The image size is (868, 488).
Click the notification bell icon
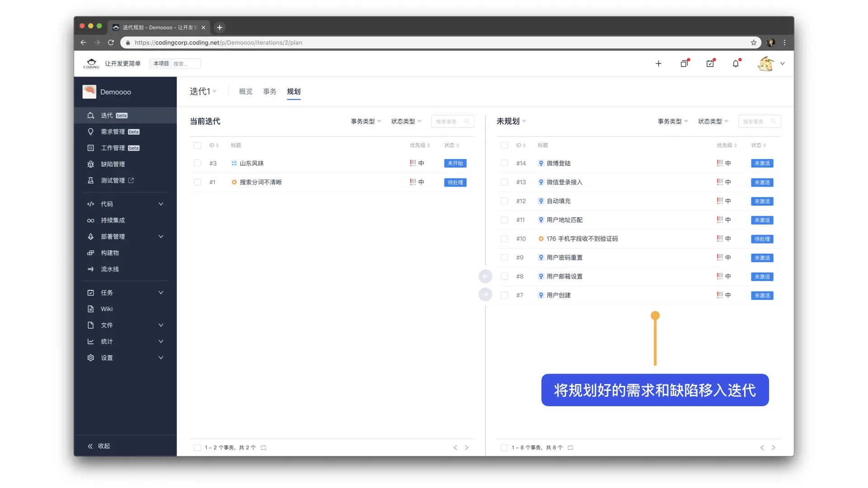(x=736, y=63)
